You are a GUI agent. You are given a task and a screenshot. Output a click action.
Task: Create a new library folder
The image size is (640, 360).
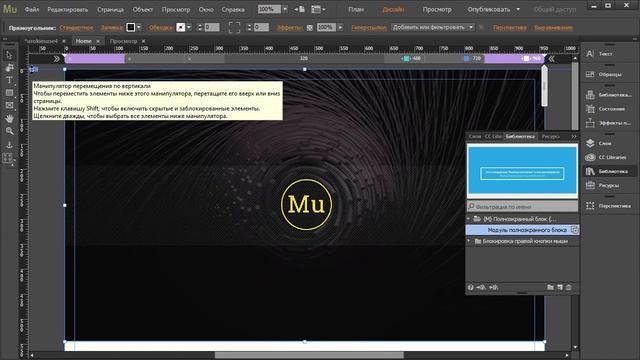point(550,287)
